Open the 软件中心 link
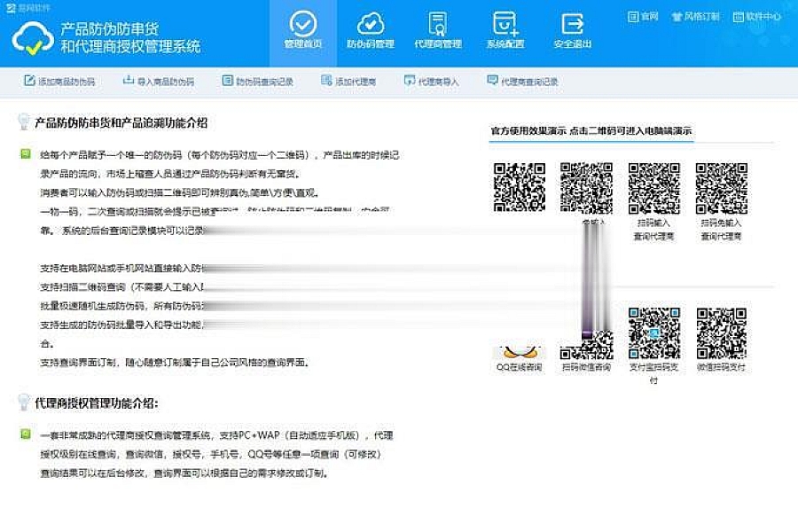 coord(757,17)
